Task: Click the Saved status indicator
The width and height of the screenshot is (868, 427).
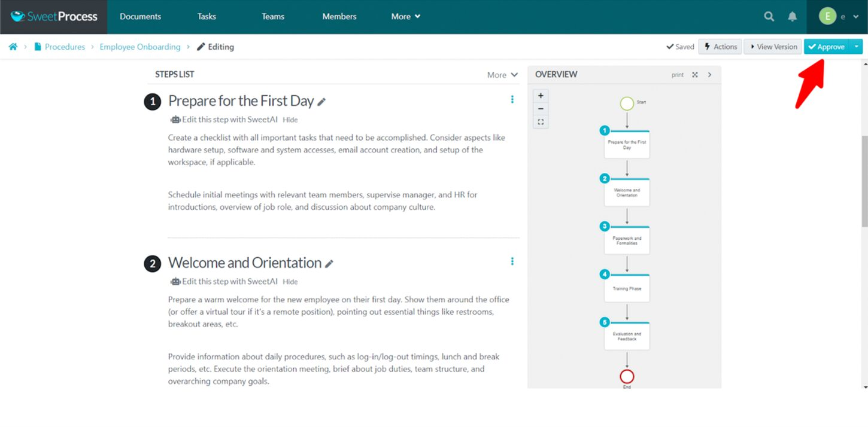Action: coord(680,47)
